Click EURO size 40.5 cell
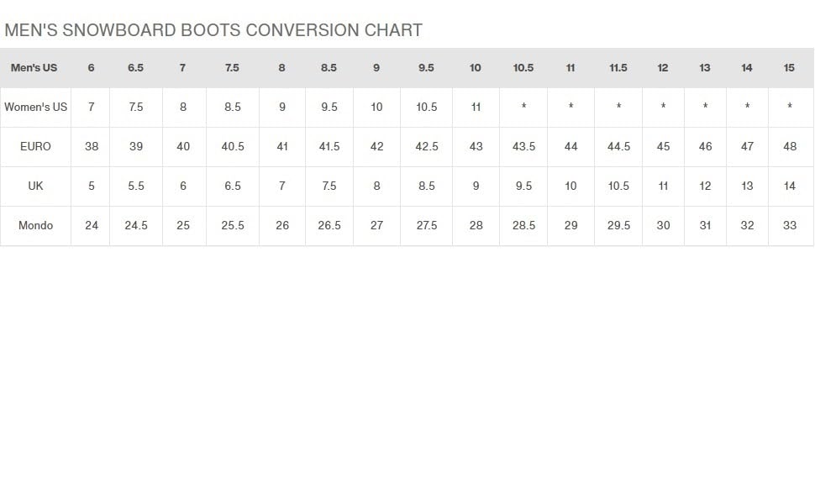This screenshot has height=504, width=815. tap(233, 146)
